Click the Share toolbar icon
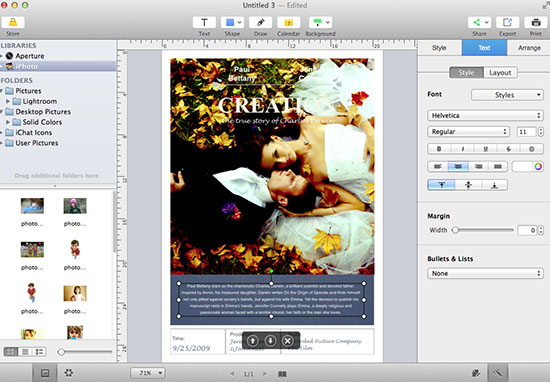 [476, 22]
